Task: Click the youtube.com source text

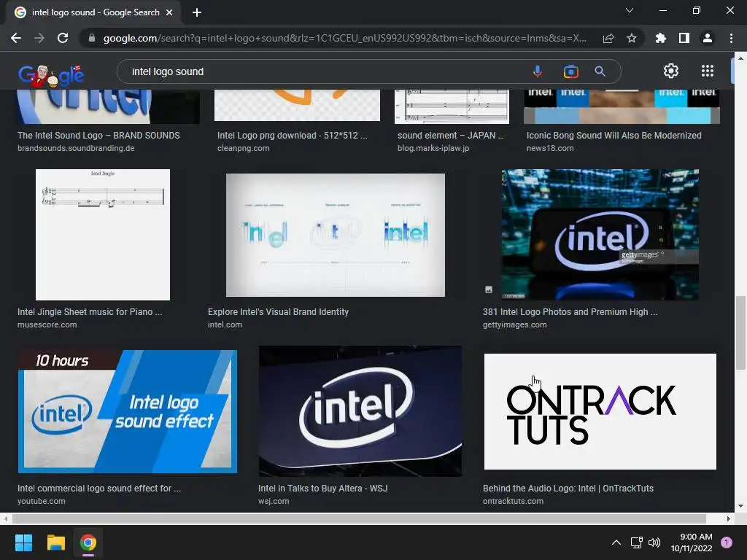Action: [x=42, y=501]
